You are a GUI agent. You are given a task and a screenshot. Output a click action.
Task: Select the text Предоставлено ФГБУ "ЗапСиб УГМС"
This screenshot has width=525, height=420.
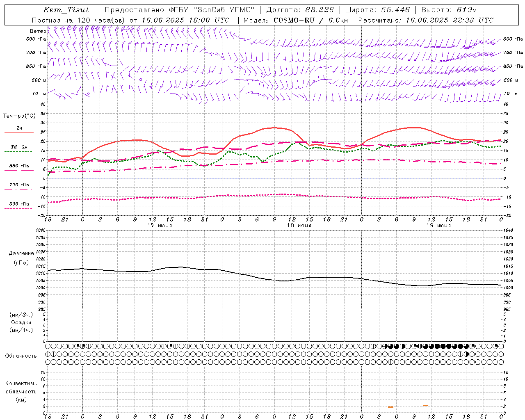coord(180,10)
